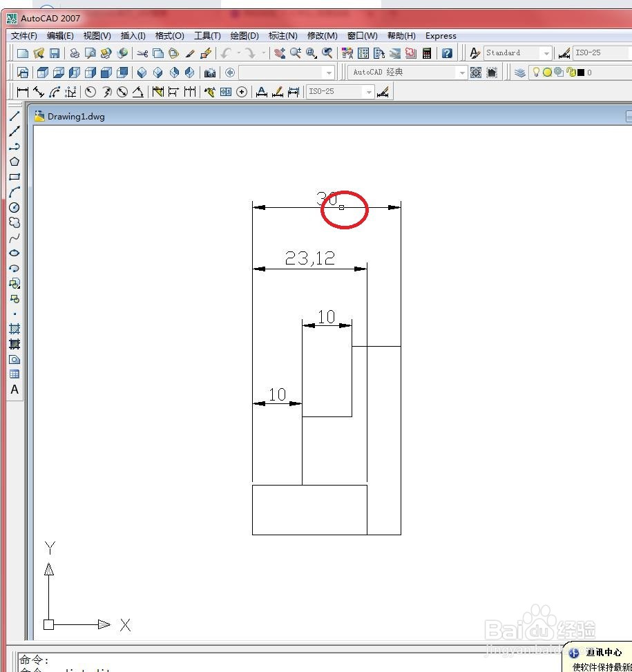Click the Undo arrow
Viewport: 632px width, 672px height.
[227, 53]
